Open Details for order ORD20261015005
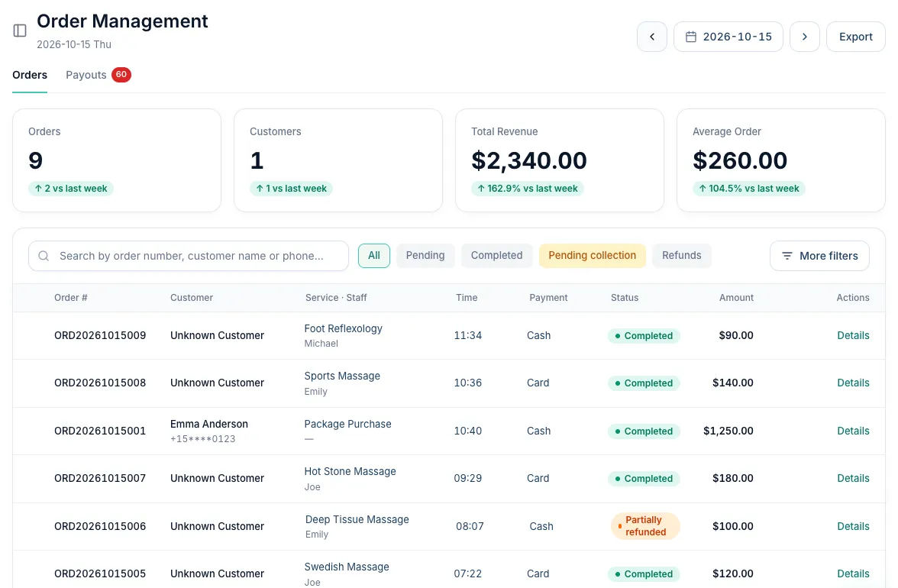The image size is (898, 588). [x=853, y=573]
